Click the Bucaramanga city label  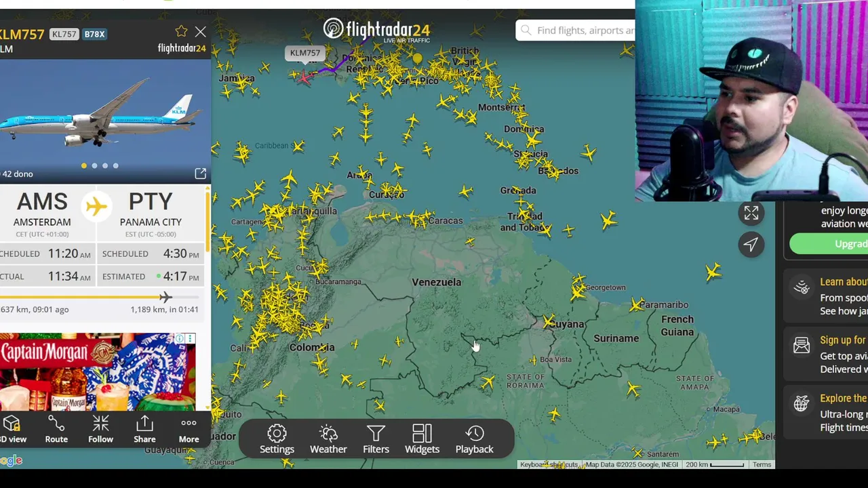pyautogui.click(x=338, y=281)
